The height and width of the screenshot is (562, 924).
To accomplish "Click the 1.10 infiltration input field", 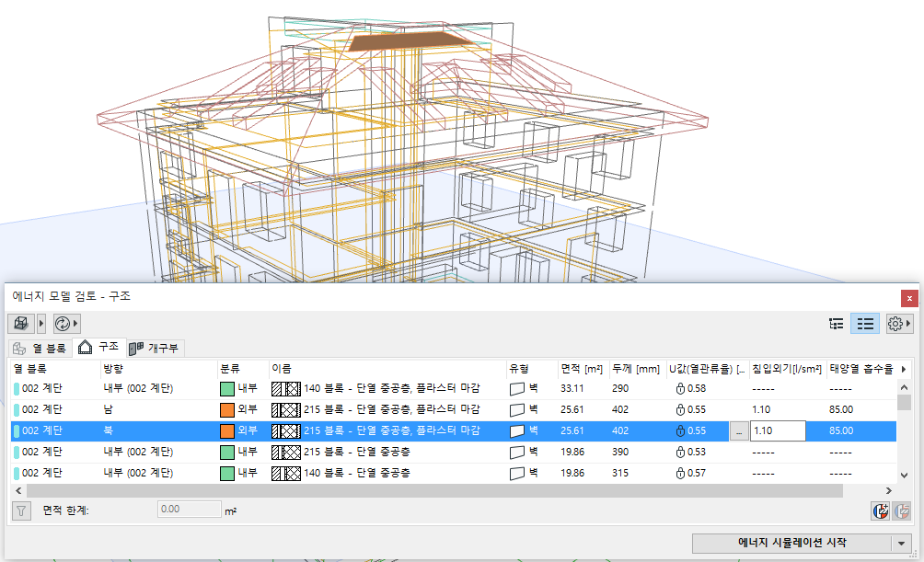I will 778,430.
